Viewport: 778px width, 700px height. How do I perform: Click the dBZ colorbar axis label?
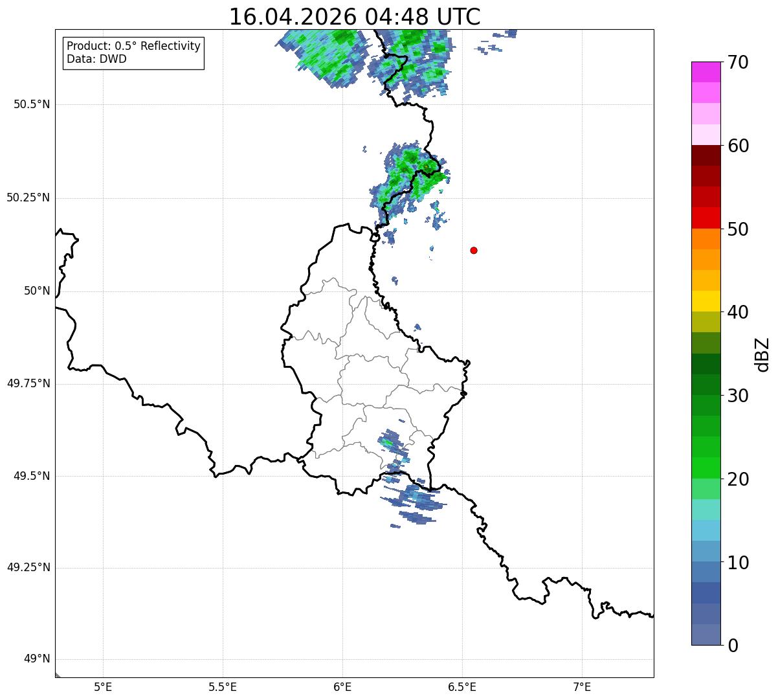pyautogui.click(x=762, y=354)
